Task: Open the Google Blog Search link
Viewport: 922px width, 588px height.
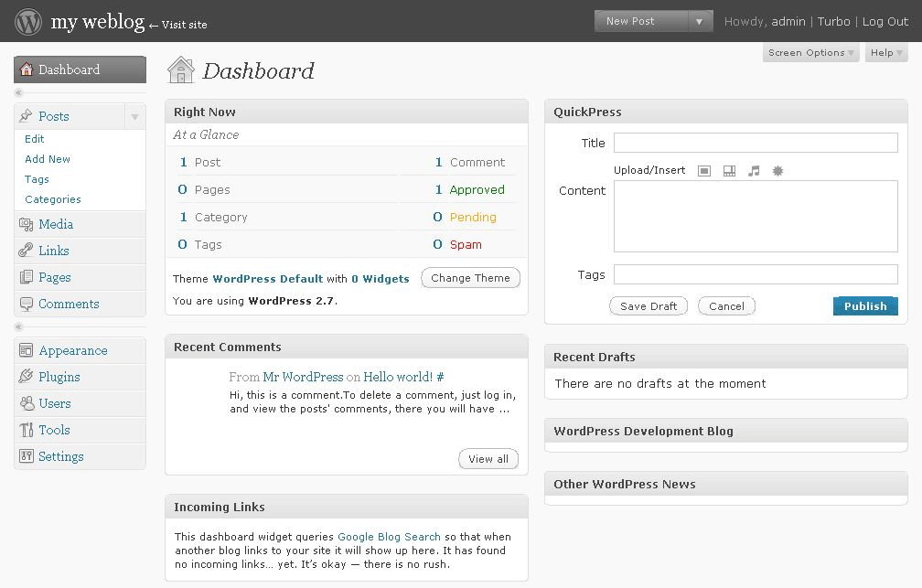Action: [390, 537]
